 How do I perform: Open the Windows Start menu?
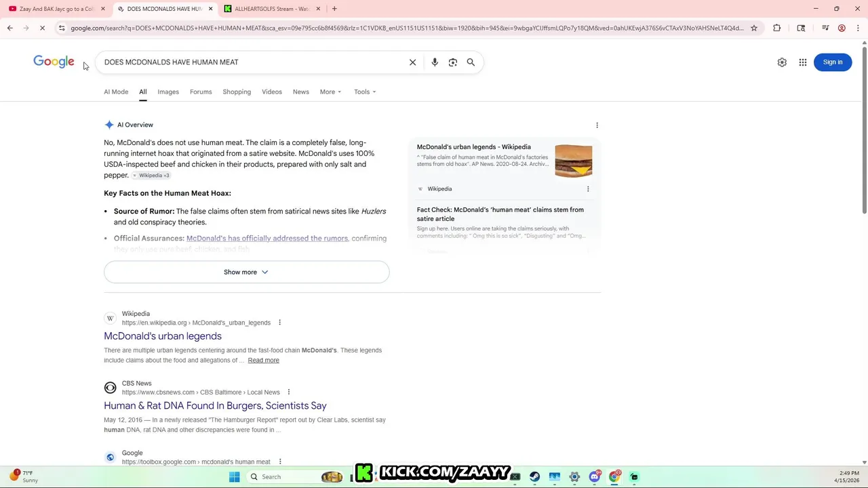[x=235, y=477]
